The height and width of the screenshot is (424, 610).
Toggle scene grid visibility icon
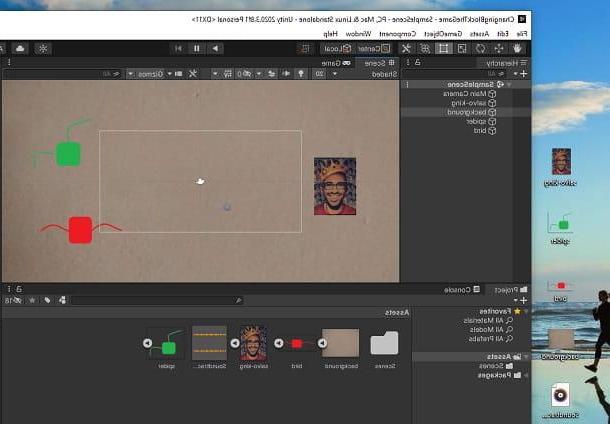point(228,74)
